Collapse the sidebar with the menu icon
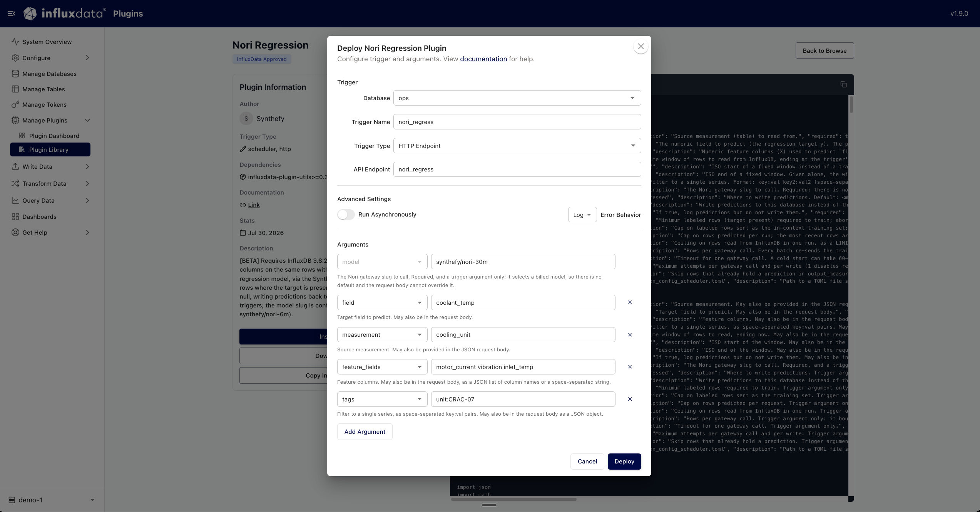 pyautogui.click(x=12, y=13)
